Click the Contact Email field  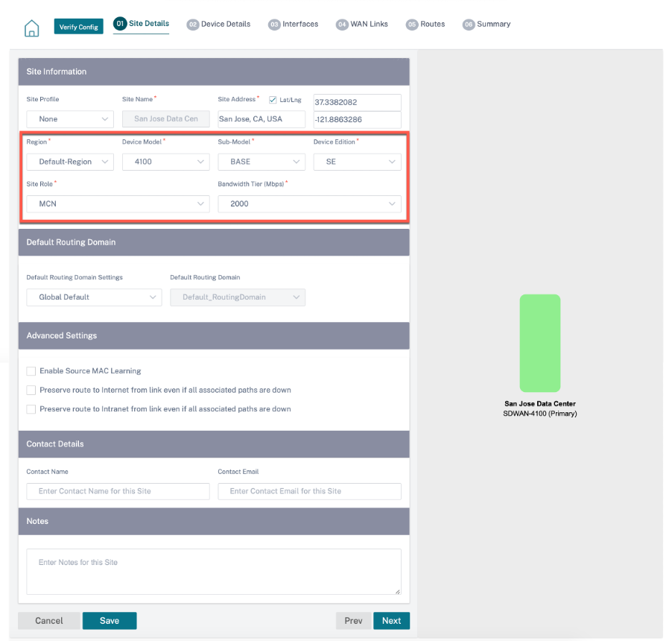coord(309,491)
